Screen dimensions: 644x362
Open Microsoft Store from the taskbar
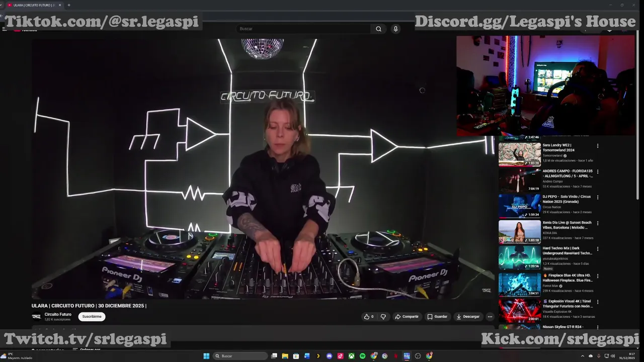tap(296, 356)
